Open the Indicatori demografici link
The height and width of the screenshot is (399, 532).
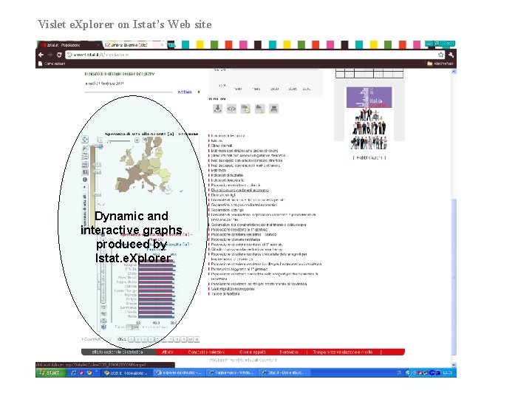pyautogui.click(x=228, y=180)
